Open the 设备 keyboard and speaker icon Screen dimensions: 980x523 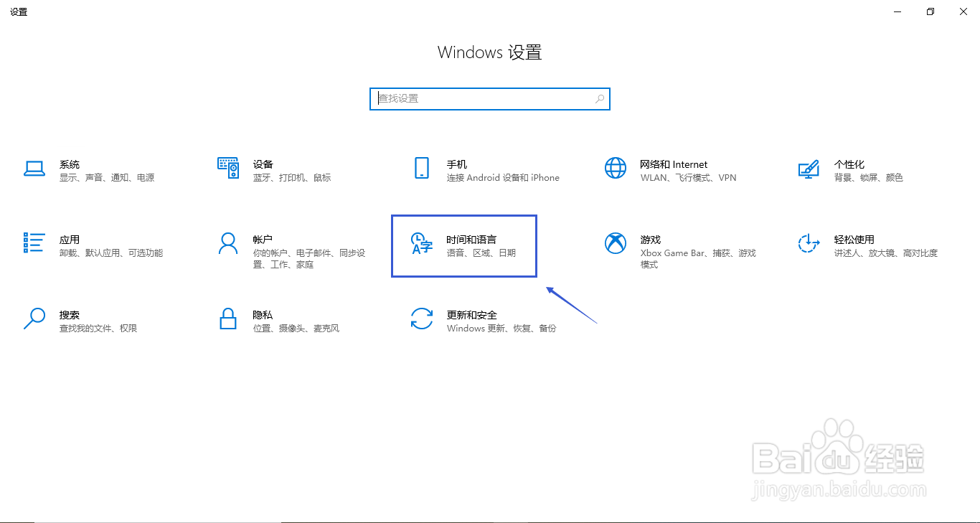228,168
